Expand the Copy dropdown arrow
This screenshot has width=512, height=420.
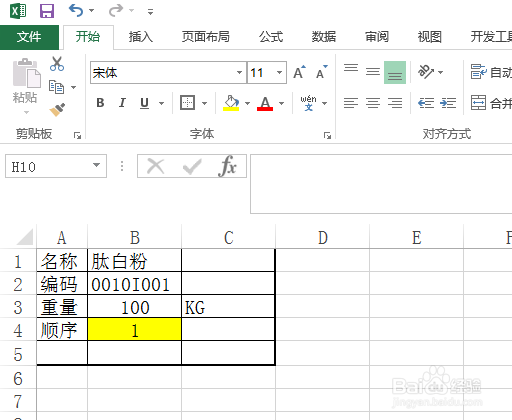[x=73, y=87]
